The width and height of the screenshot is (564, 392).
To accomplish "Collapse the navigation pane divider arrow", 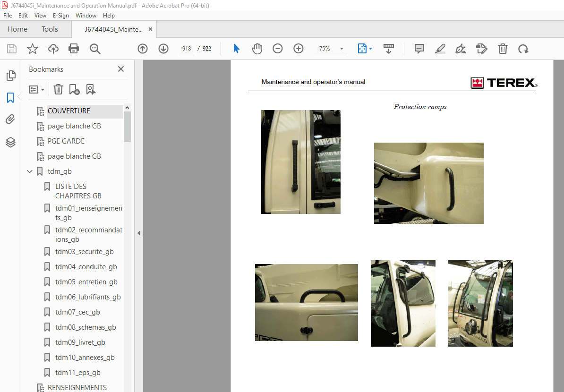I will (x=139, y=233).
